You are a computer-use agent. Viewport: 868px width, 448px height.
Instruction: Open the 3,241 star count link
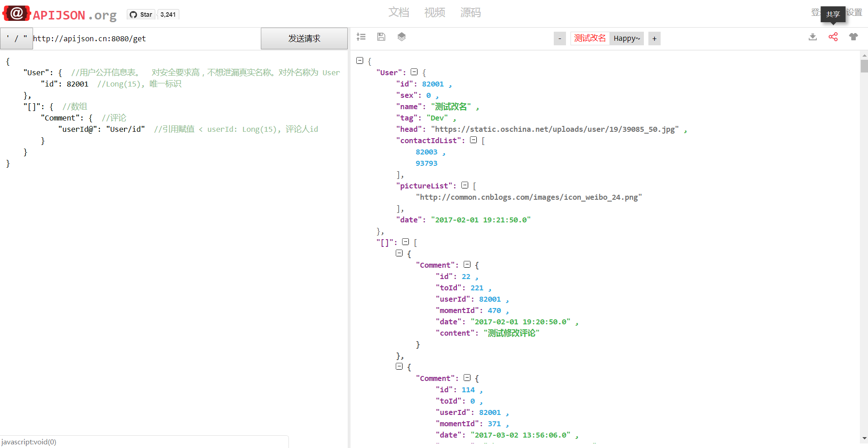[x=168, y=14]
